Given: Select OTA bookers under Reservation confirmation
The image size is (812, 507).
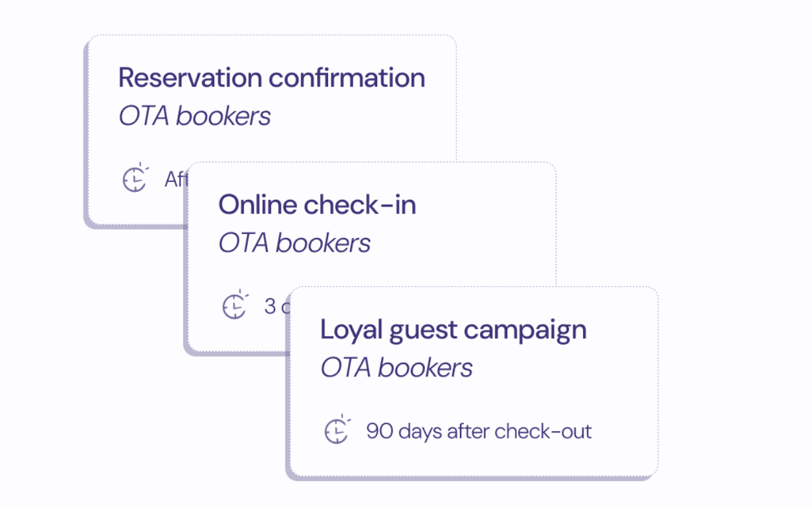Looking at the screenshot, I should click(195, 116).
